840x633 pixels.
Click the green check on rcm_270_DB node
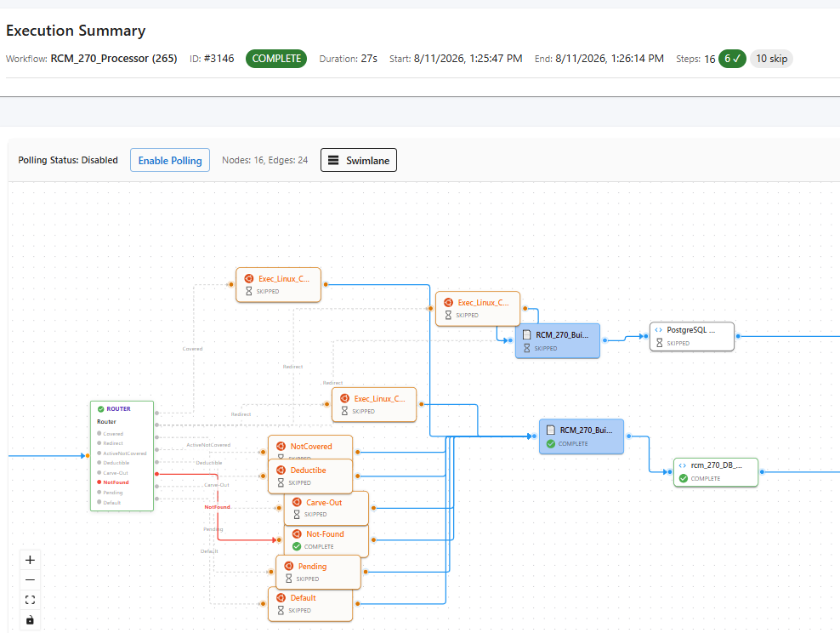click(x=684, y=478)
